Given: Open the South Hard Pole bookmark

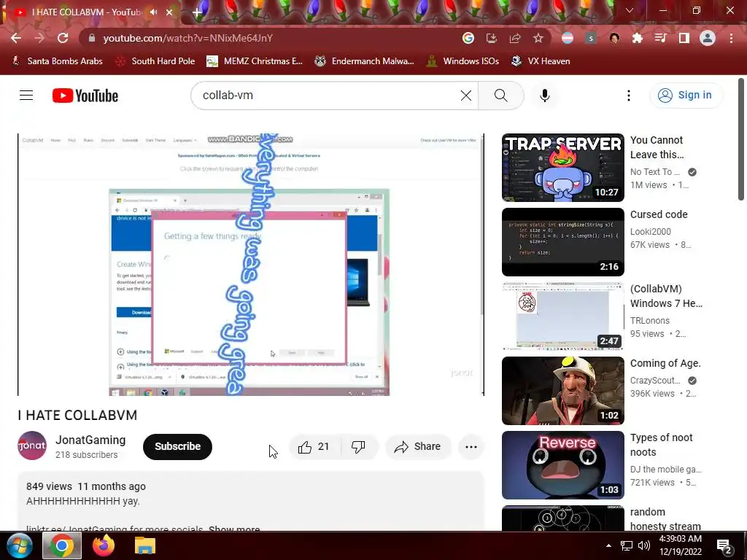Looking at the screenshot, I should click(x=155, y=61).
